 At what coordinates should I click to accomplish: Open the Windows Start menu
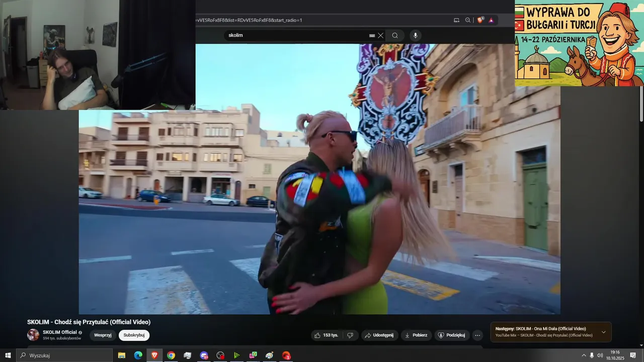click(x=8, y=355)
